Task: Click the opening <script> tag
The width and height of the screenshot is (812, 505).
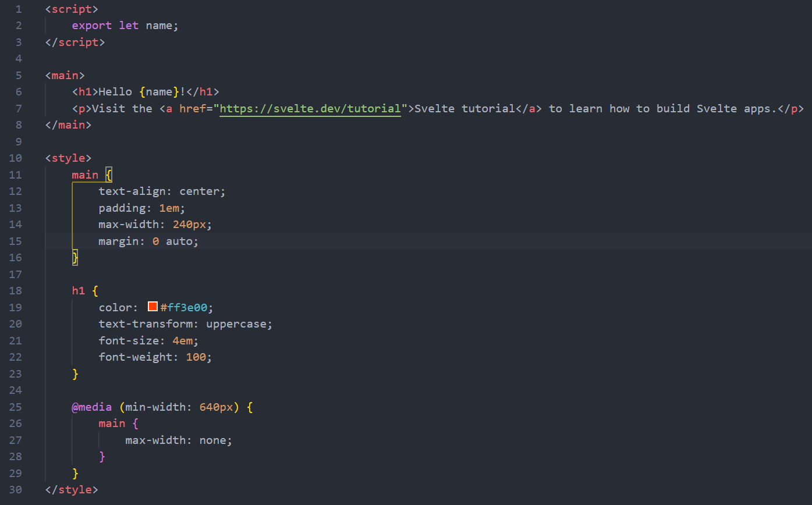Action: point(72,9)
